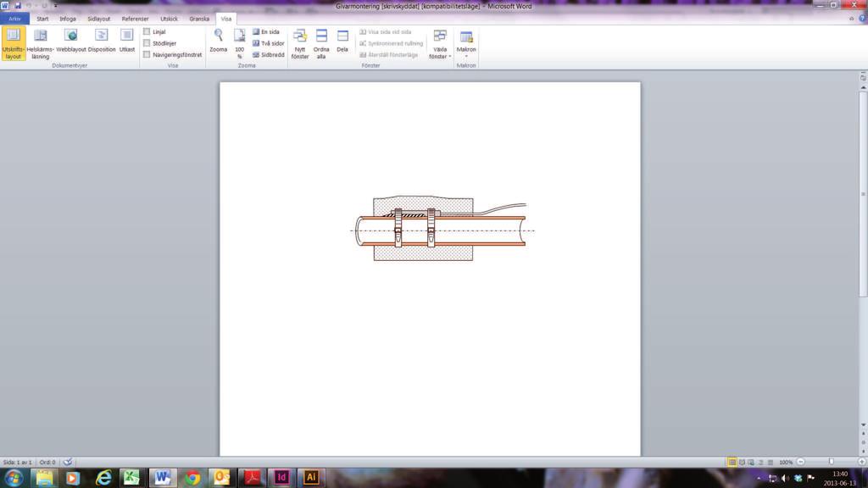Click vertical scrollbar up arrow
Screen dimensions: 868x488
pos(863,87)
